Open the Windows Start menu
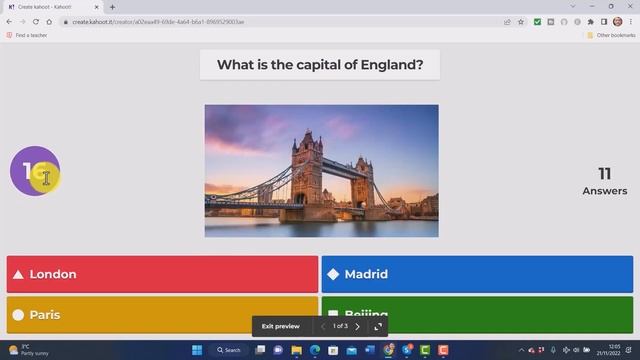640x360 pixels. (197, 350)
